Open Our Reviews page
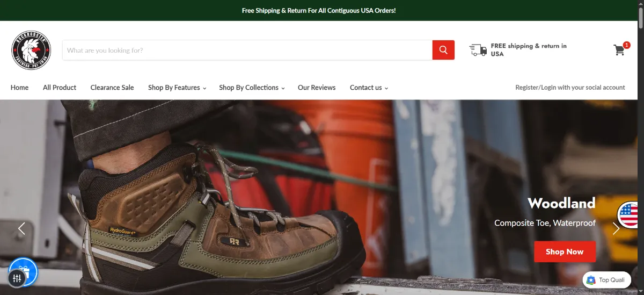The height and width of the screenshot is (295, 644). pyautogui.click(x=317, y=88)
